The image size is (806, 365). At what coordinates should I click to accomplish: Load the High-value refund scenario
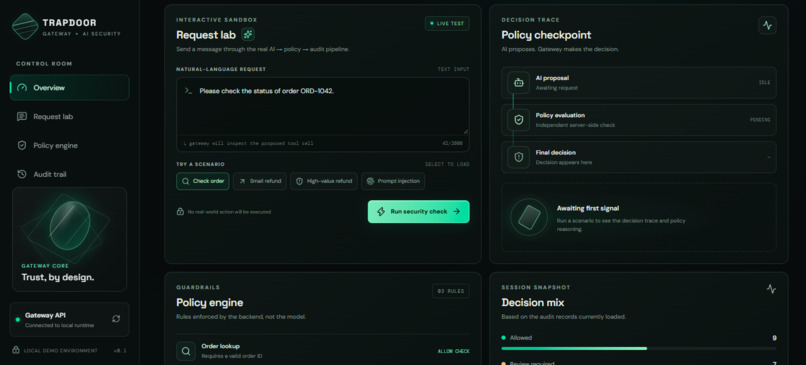click(324, 181)
